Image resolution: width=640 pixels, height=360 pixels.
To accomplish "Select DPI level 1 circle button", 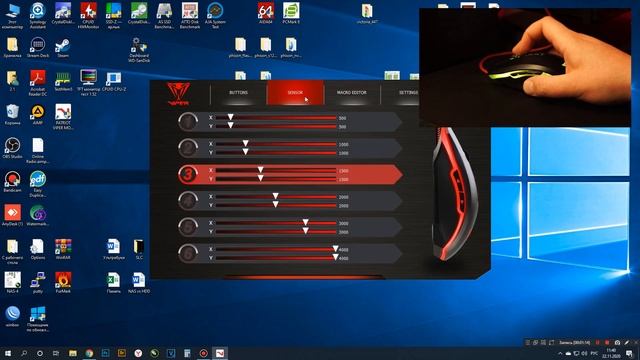I will click(188, 122).
